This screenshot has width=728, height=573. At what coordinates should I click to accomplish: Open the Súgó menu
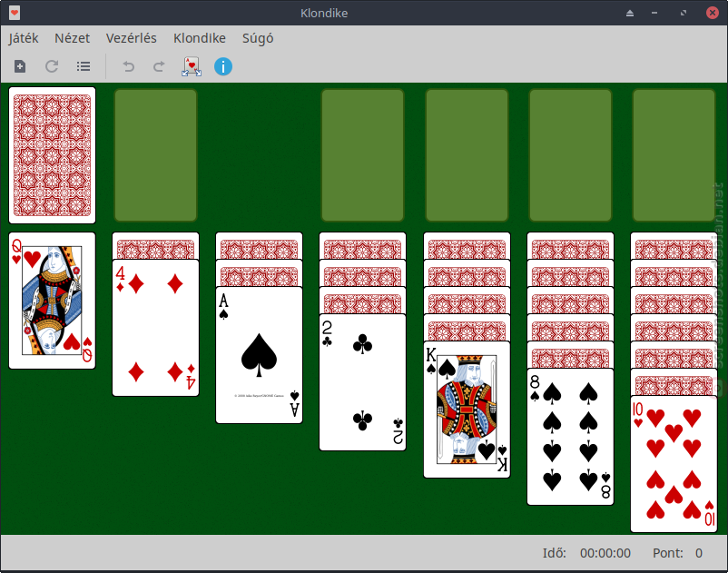pos(258,38)
